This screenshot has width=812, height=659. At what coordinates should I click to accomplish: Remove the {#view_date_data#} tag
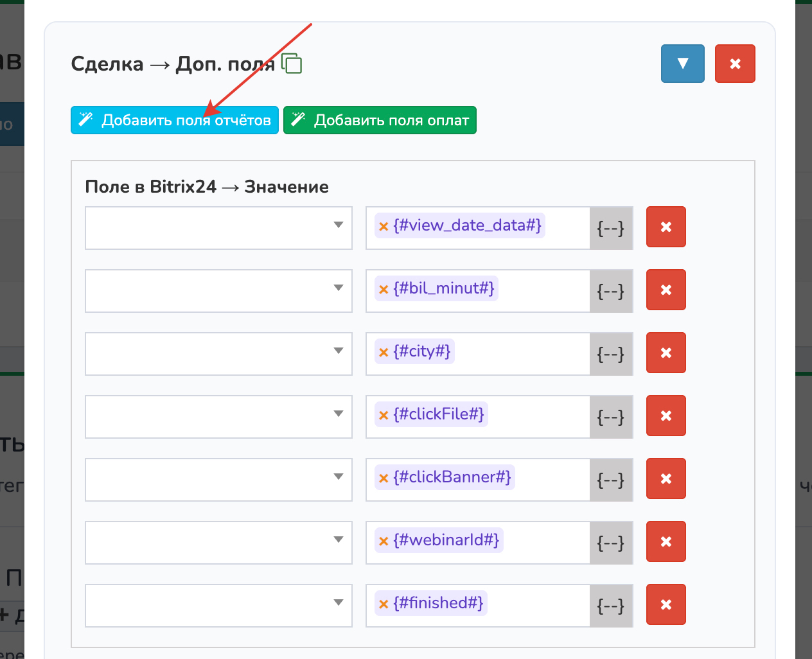click(384, 226)
